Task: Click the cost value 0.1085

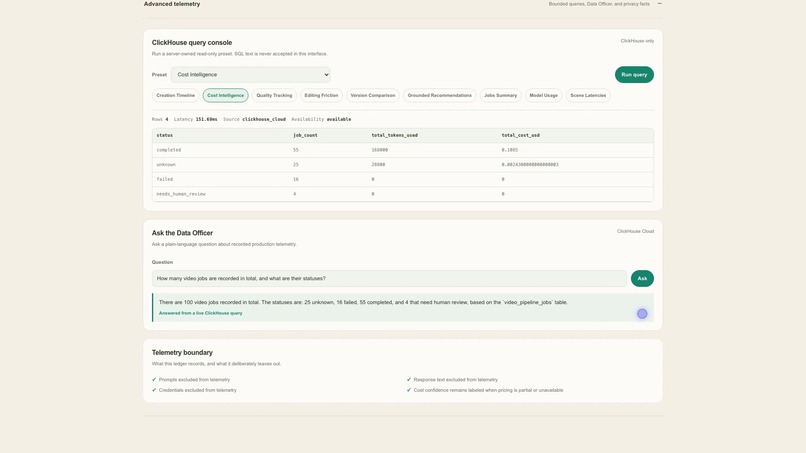Action: [510, 150]
